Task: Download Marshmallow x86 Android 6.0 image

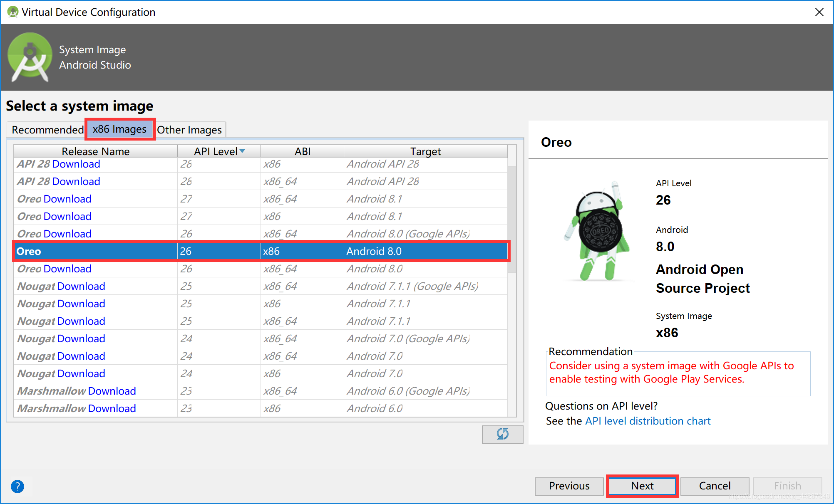Action: point(112,408)
